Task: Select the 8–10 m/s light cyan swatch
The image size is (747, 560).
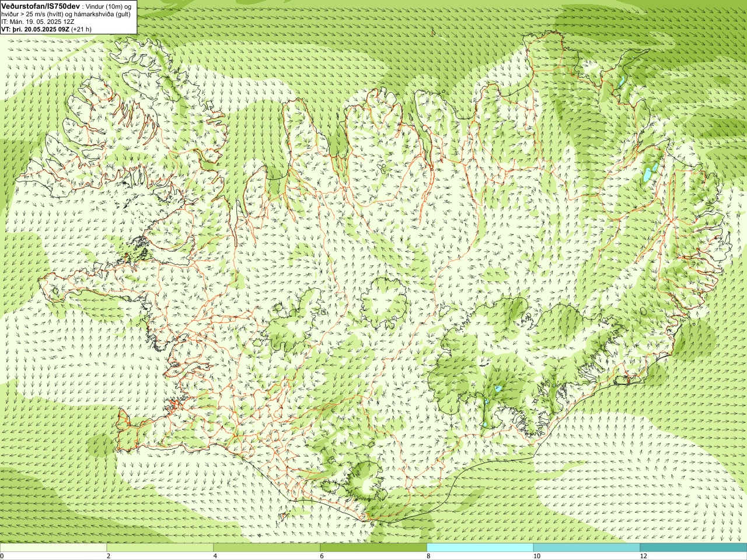Action: [x=480, y=548]
